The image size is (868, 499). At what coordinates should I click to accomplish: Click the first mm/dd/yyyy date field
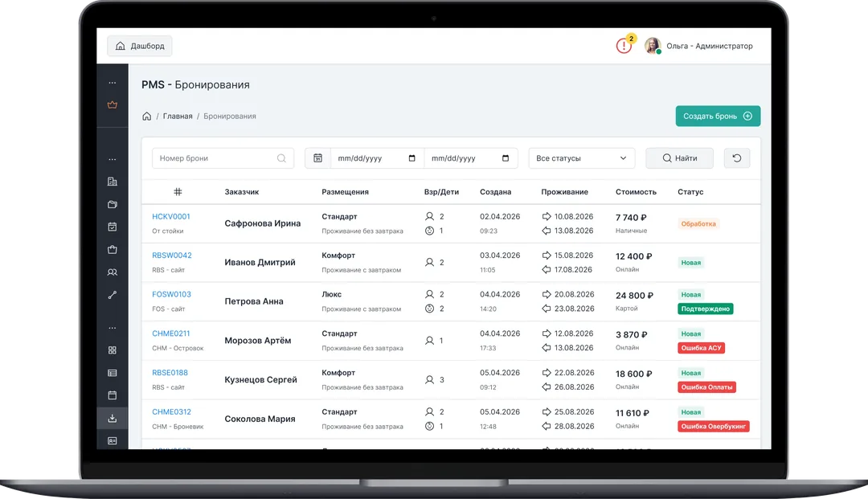[x=377, y=158]
